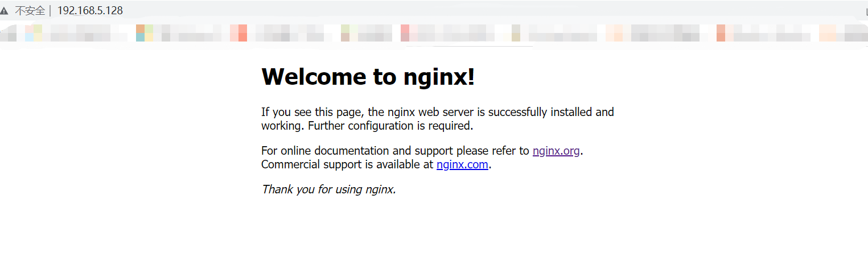Click the "If you see this page" paragraph
Screen dimensions: 868x269
tap(438, 119)
